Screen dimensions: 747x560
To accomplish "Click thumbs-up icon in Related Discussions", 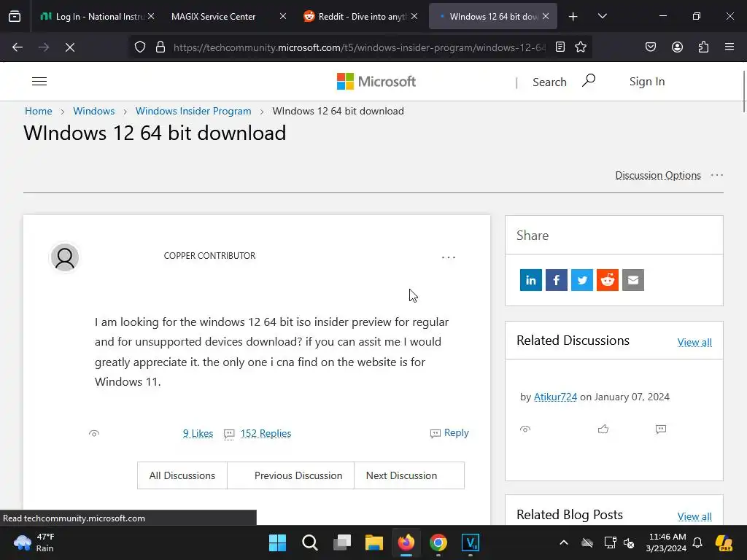I will click(x=603, y=429).
